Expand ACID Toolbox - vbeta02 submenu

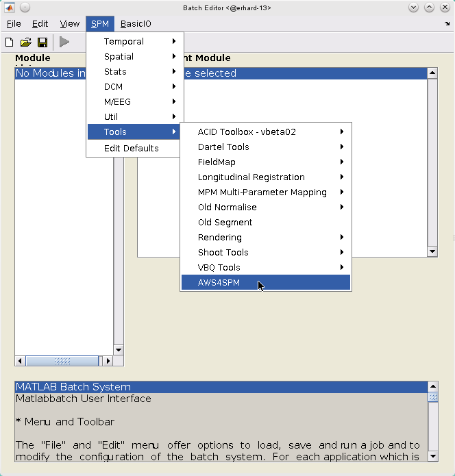tap(266, 131)
